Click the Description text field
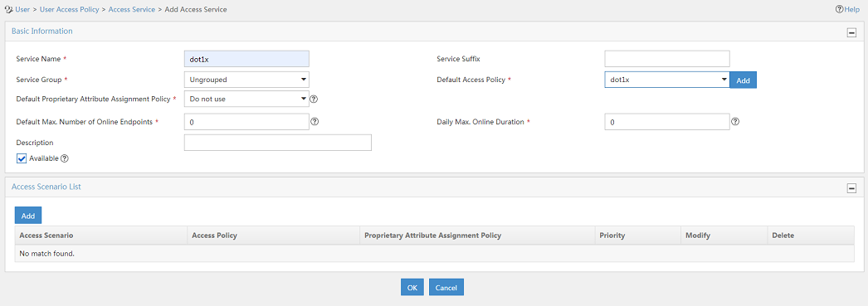This screenshot has height=306, width=868. tap(277, 143)
